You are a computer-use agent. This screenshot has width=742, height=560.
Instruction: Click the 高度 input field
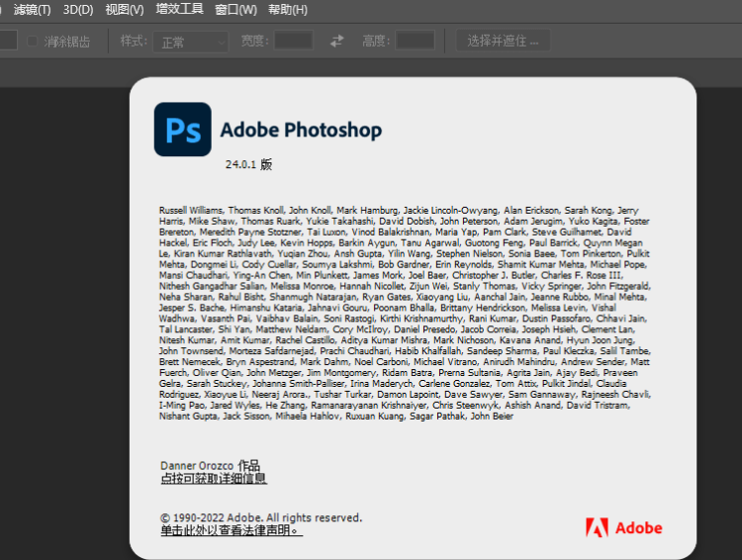pos(415,41)
